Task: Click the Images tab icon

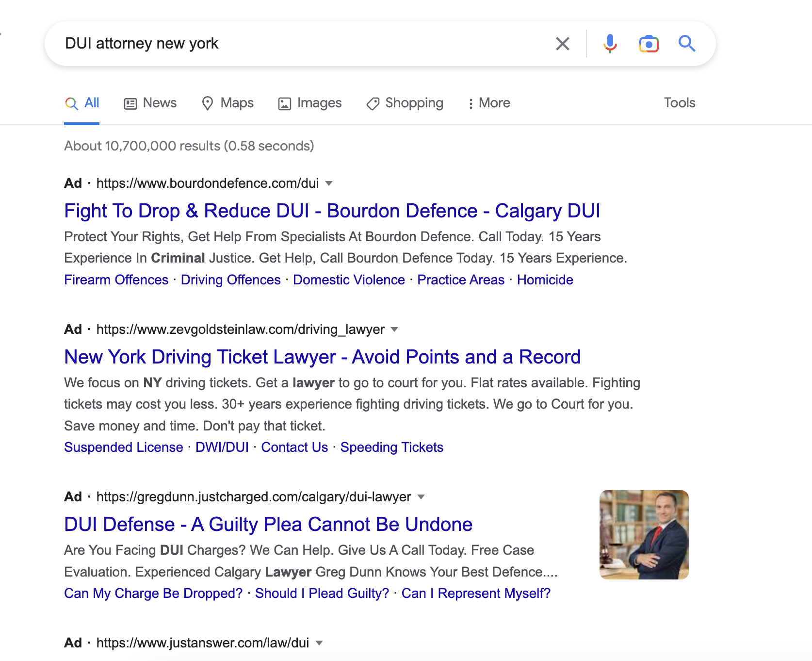Action: pos(285,103)
